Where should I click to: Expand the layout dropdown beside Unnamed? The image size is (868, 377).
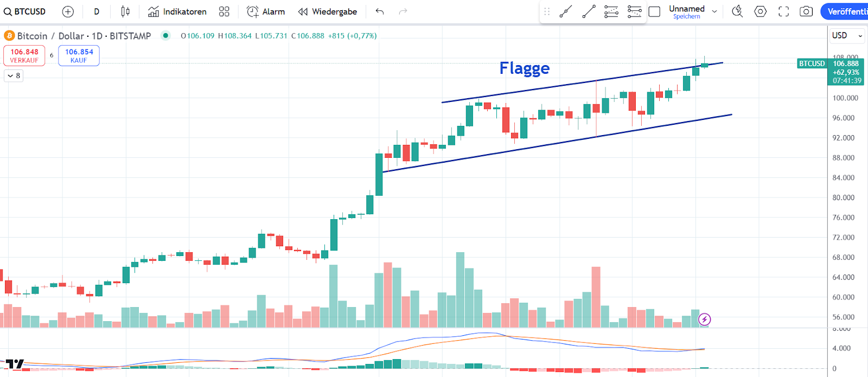pos(714,11)
